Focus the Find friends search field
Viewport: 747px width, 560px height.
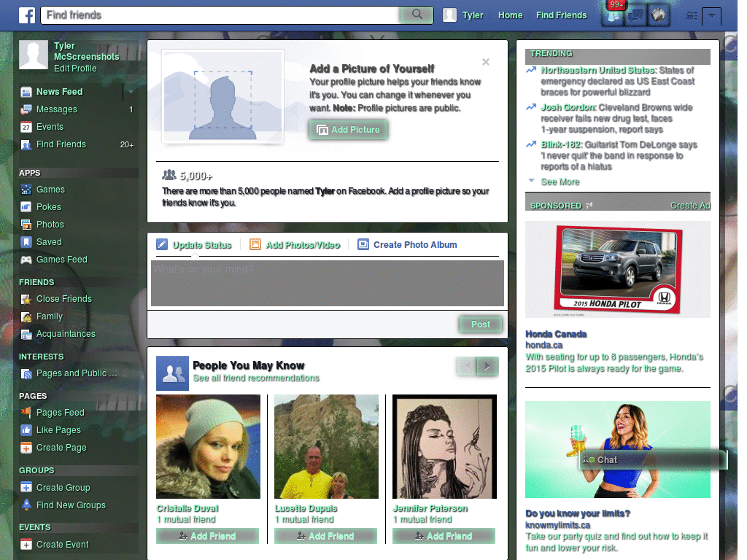[x=220, y=15]
